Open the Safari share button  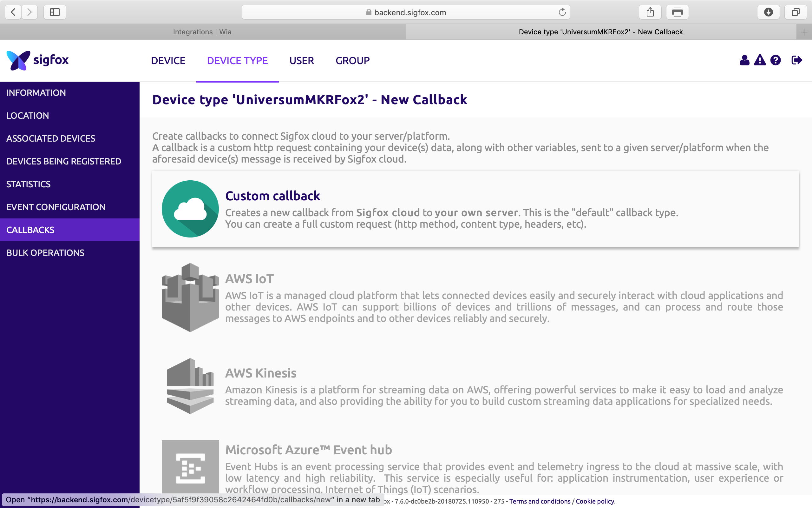(650, 12)
